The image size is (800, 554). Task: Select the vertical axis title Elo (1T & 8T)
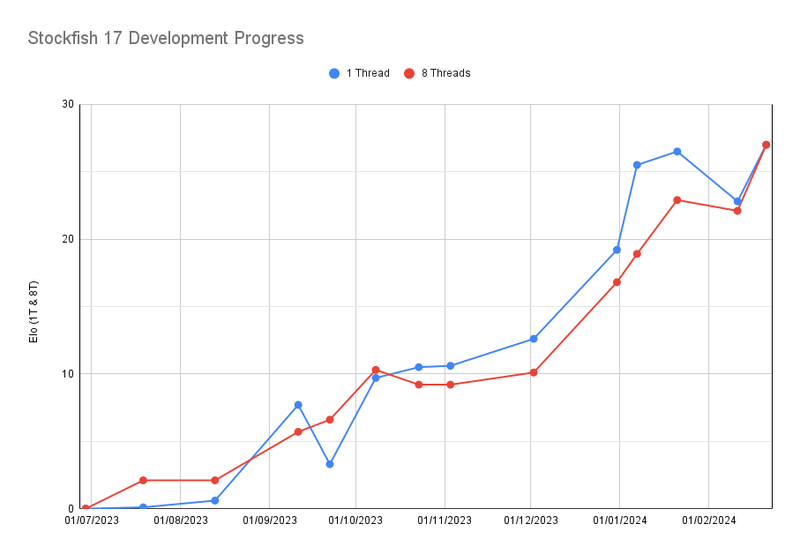(33, 307)
